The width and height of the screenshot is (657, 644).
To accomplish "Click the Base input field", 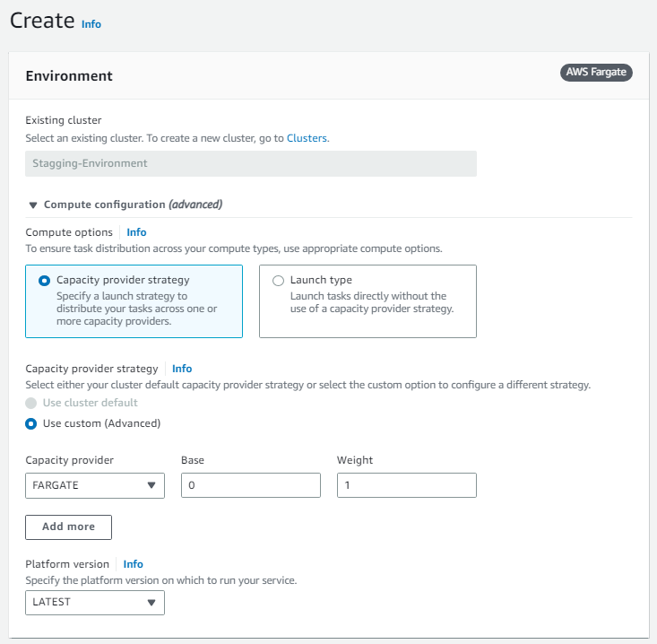I will click(x=250, y=486).
